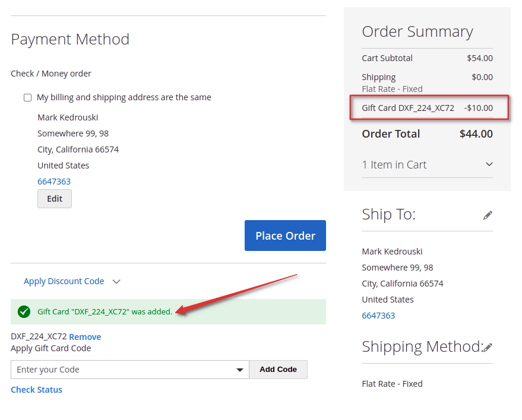Click the Shipping $0.00 value
The height and width of the screenshot is (420, 522).
[x=482, y=77]
